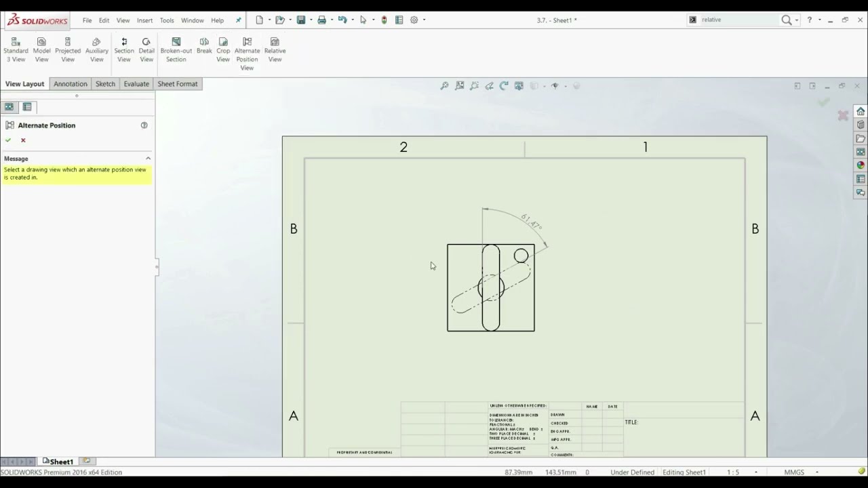Screen dimensions: 868x488
Task: Open the Insert menu
Action: point(144,20)
